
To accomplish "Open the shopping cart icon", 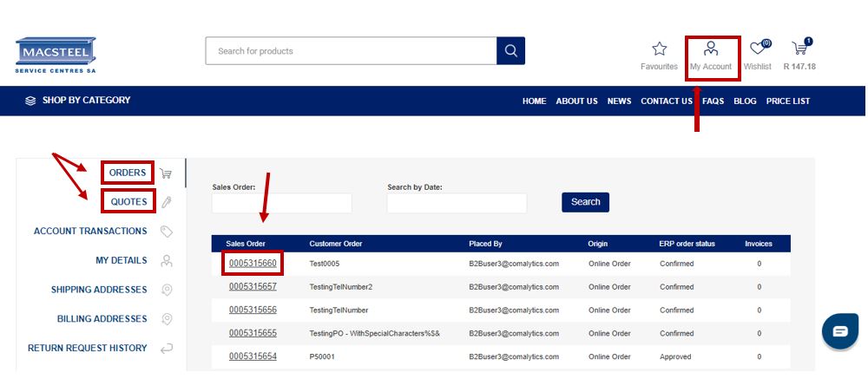I will point(800,49).
